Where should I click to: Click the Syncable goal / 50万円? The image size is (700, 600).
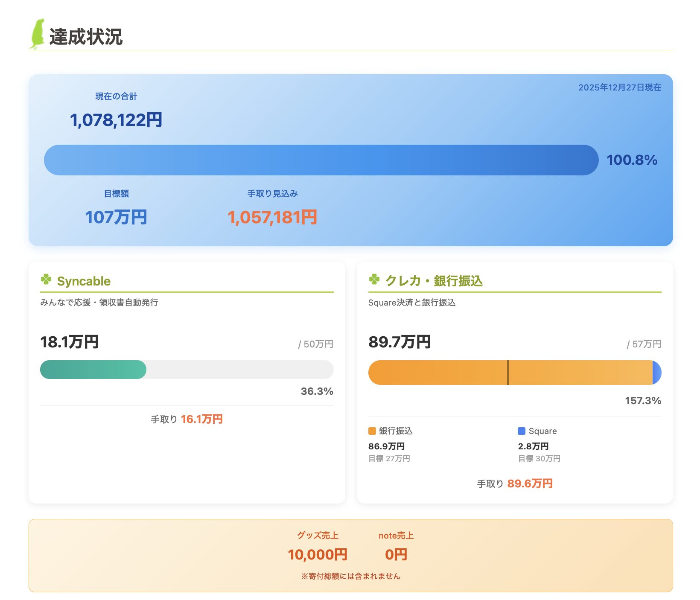(x=316, y=344)
